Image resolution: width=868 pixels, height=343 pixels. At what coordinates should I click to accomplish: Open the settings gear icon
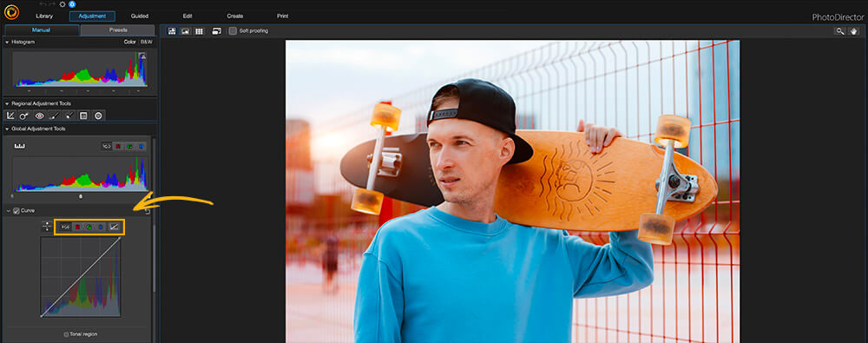(x=62, y=3)
